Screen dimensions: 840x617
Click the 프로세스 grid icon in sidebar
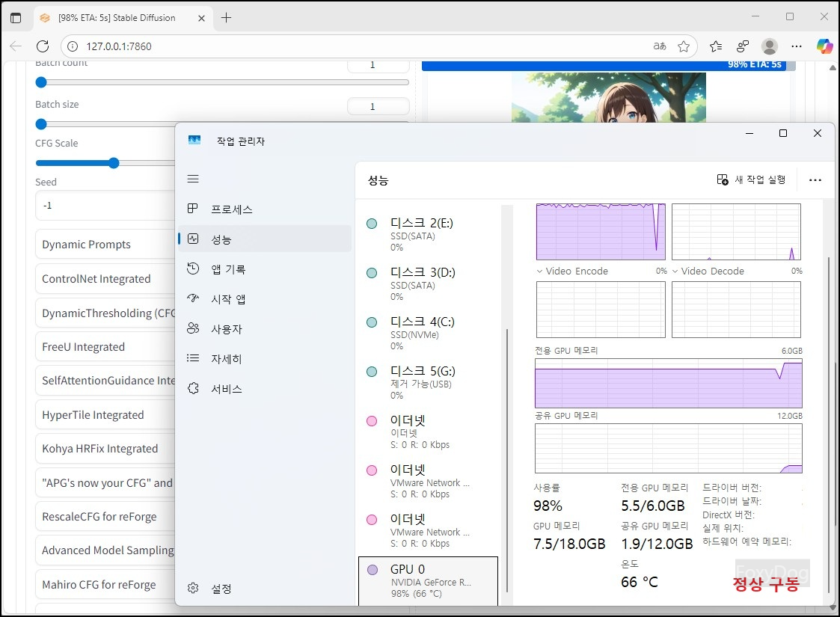coord(193,209)
